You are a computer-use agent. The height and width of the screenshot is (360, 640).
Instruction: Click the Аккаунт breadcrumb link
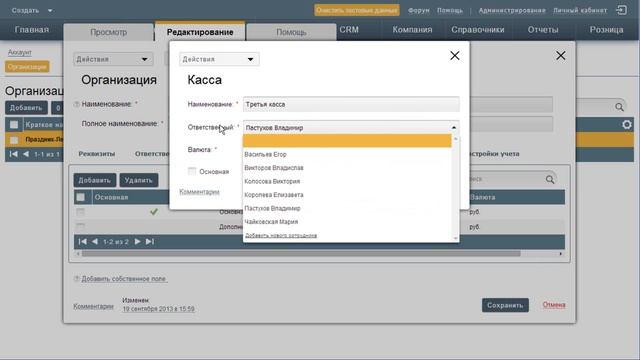coord(20,52)
